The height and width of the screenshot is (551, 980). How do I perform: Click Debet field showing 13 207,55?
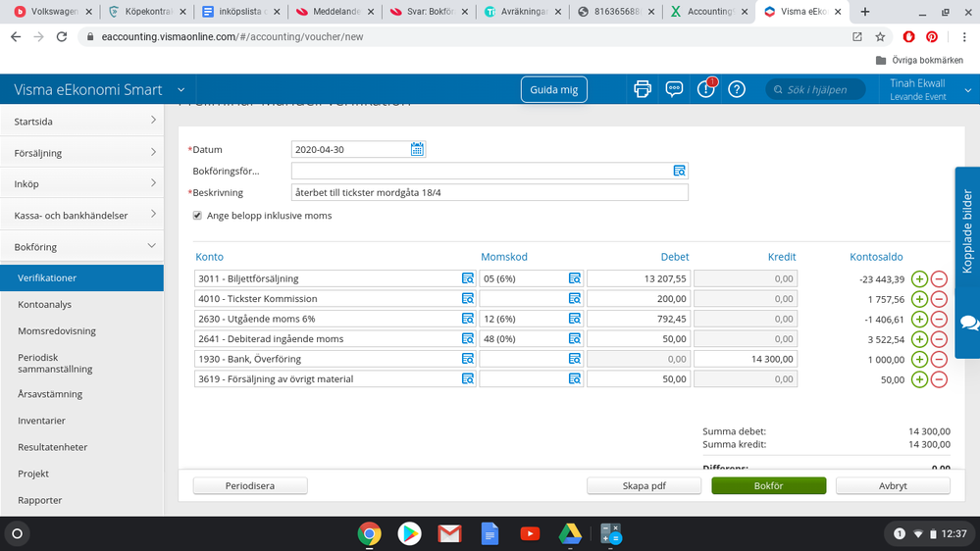point(638,278)
